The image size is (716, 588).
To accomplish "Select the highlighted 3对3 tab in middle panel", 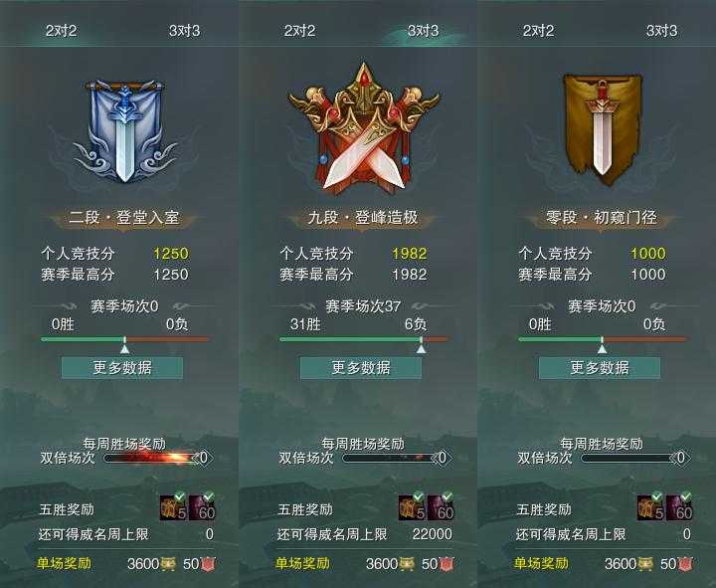I will coord(424,31).
